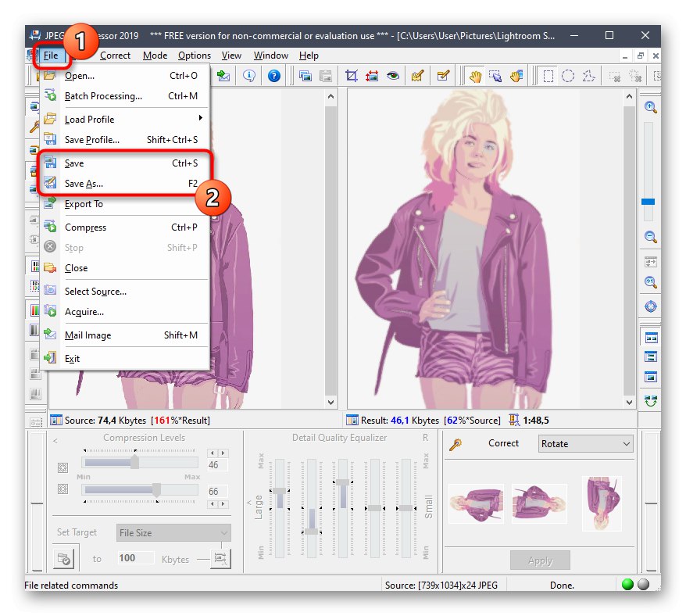Click the eye preview icon
Viewport: 686px width, 616px height.
(x=392, y=76)
